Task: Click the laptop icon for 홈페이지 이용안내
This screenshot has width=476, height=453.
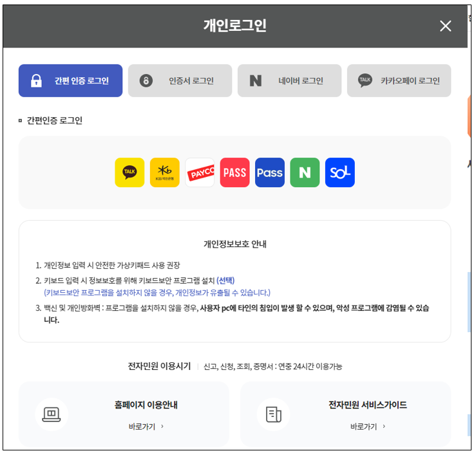Action: (x=52, y=414)
